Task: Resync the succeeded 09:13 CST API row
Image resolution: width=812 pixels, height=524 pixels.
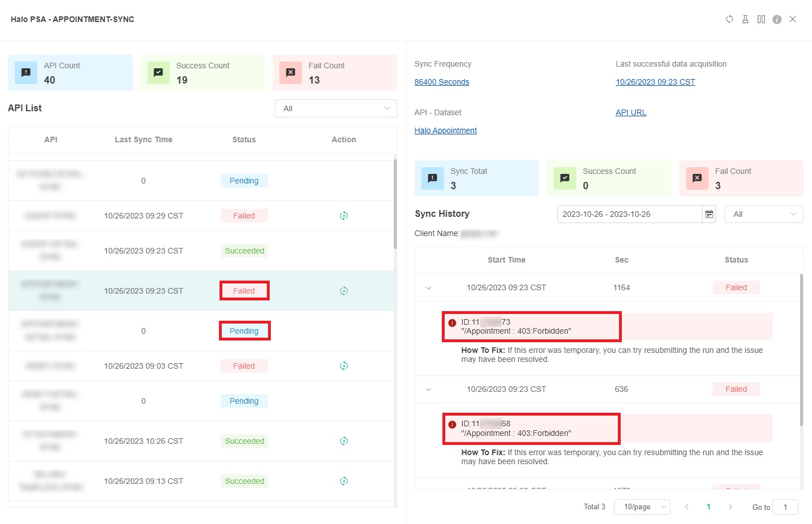Action: pos(344,481)
